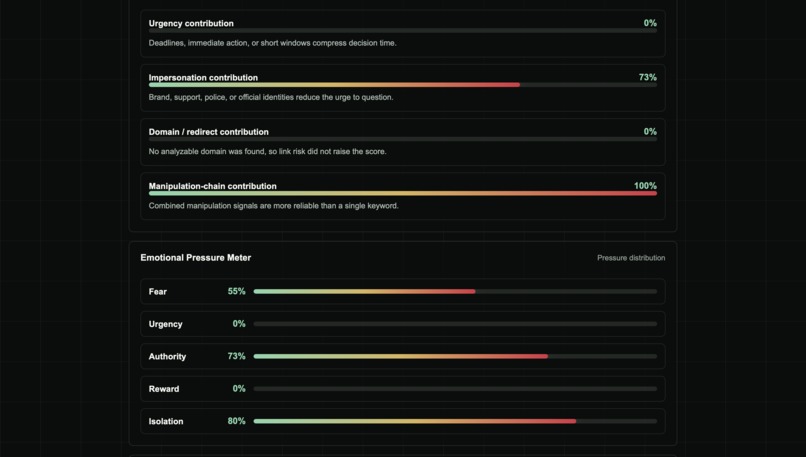Click the Fear 55% progress bar

click(x=455, y=291)
